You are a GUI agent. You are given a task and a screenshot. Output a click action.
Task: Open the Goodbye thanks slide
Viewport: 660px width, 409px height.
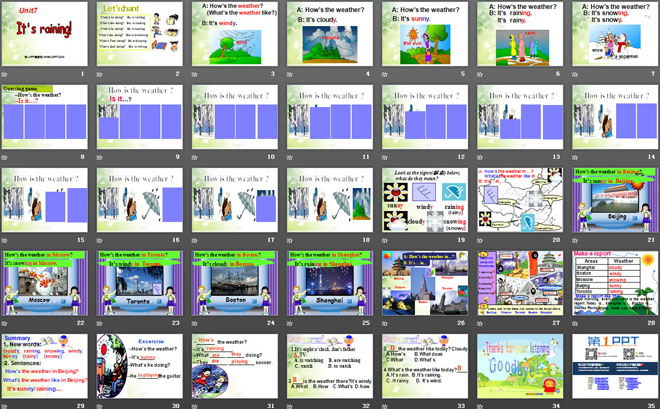517,364
